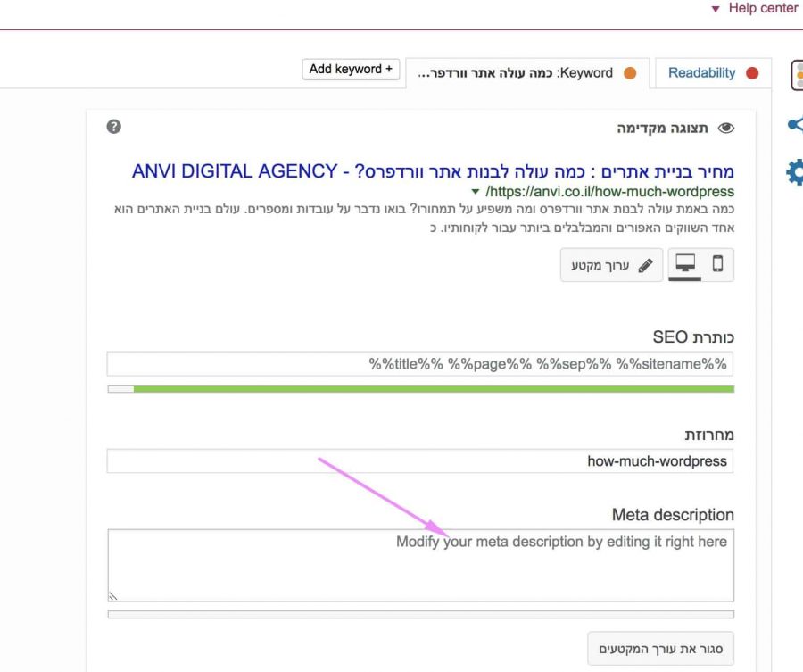
Task: Select desktop preview mode icon
Action: (684, 264)
